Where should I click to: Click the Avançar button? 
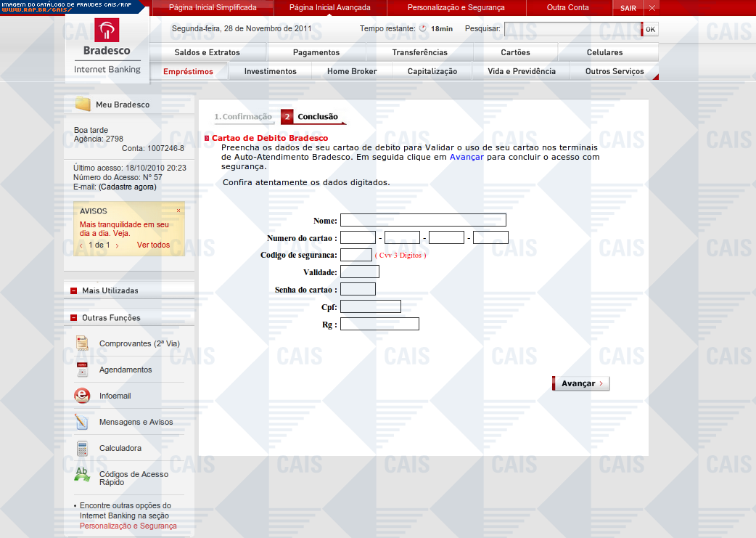point(580,383)
